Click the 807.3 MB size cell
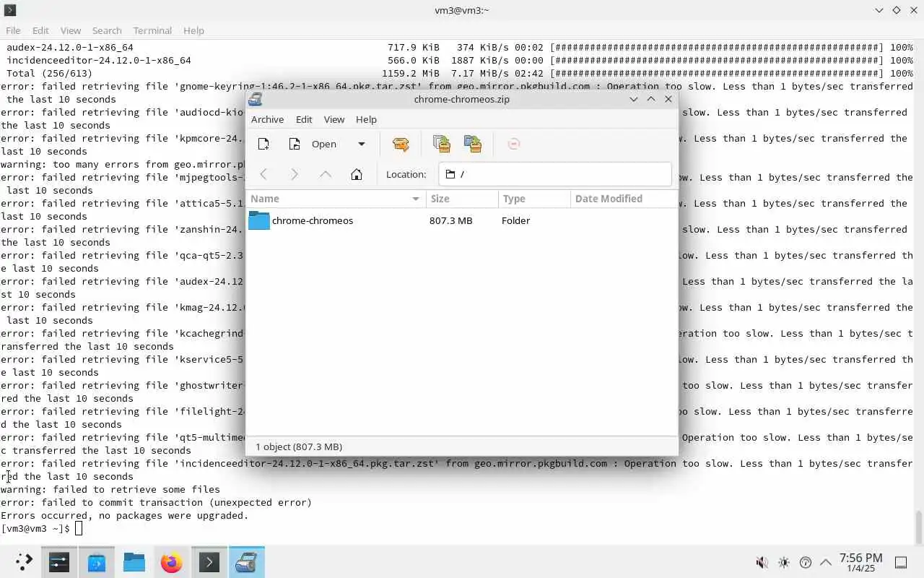The image size is (924, 578). [x=450, y=220]
